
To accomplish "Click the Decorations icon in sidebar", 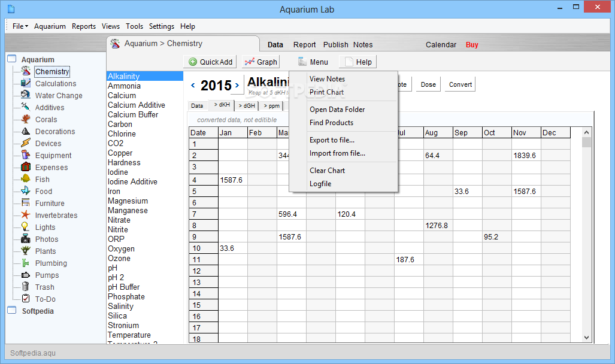I will (26, 131).
